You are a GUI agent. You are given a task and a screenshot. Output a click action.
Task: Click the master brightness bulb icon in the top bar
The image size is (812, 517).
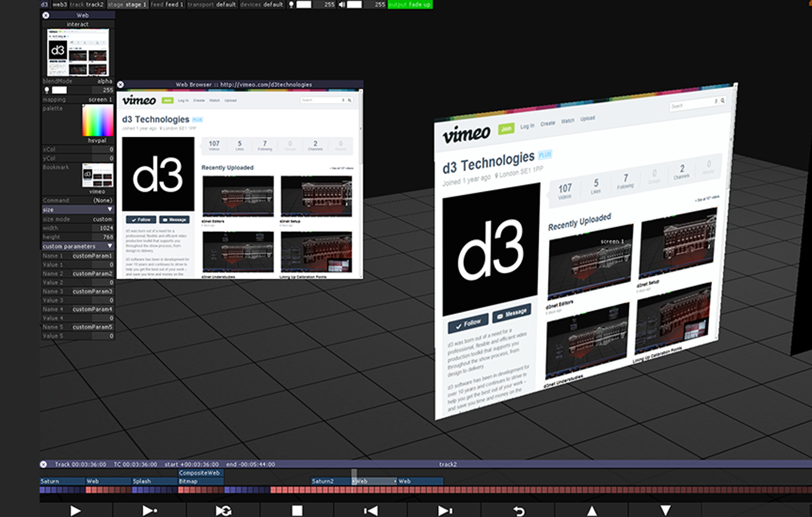pyautogui.click(x=291, y=5)
